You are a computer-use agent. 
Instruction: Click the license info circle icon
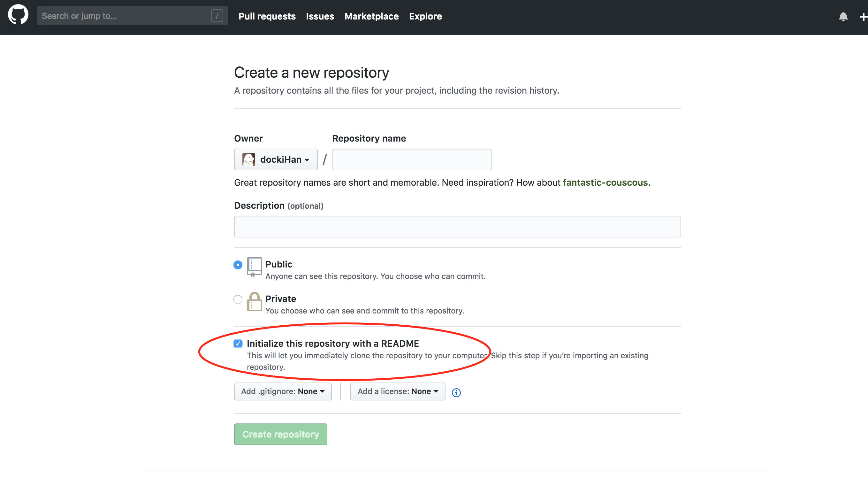456,392
